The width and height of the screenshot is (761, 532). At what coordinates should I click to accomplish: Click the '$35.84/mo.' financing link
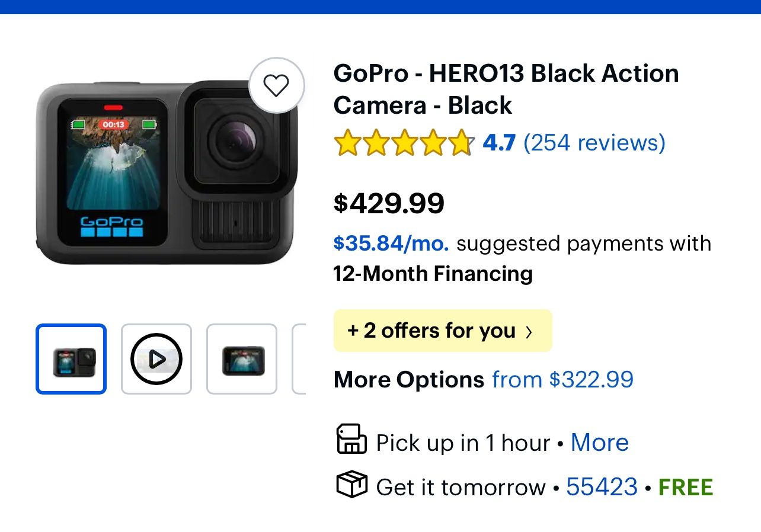(391, 243)
